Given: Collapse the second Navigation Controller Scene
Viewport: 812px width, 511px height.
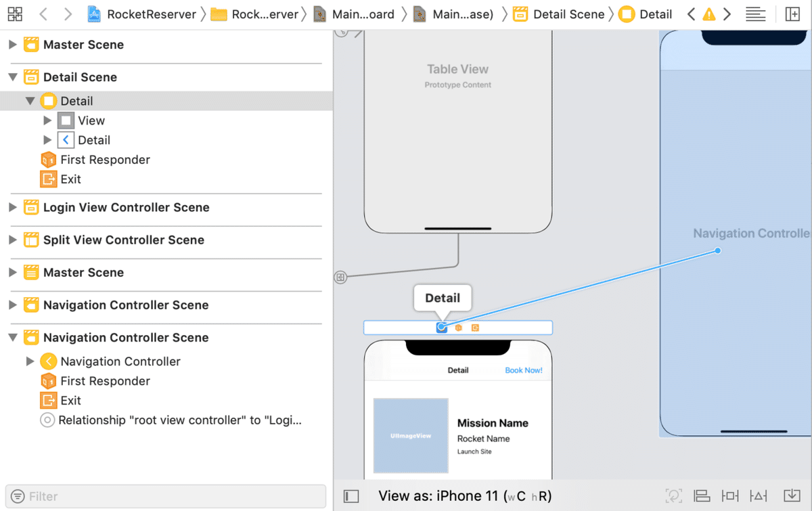Looking at the screenshot, I should 12,337.
